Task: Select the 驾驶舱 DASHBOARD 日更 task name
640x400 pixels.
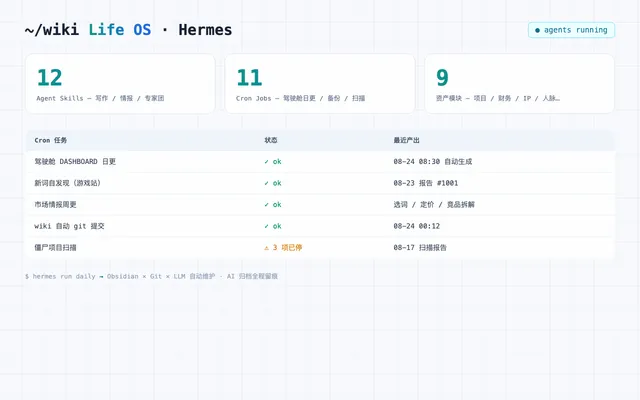Action: pos(75,162)
